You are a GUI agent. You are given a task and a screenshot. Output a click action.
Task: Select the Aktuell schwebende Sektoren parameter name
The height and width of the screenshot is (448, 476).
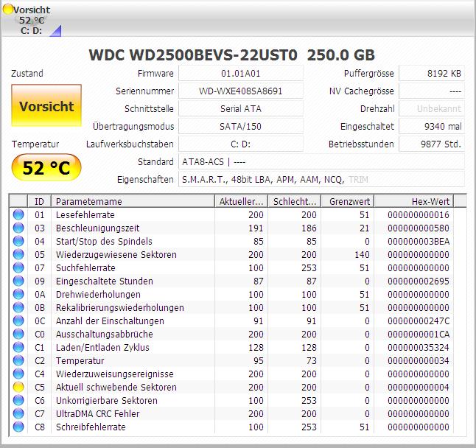click(x=116, y=387)
